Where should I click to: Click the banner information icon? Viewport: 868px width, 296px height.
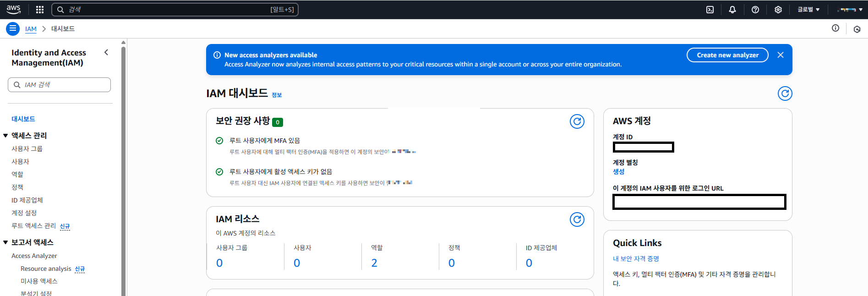217,55
